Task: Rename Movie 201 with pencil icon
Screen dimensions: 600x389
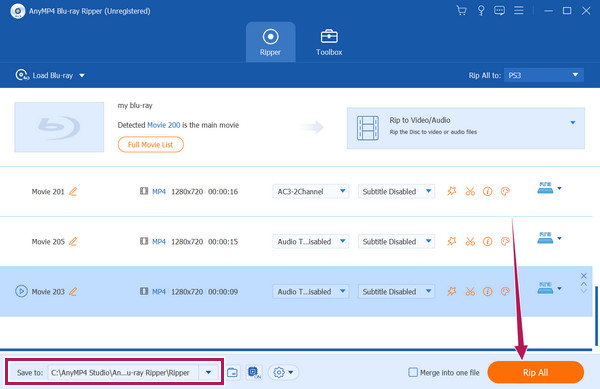Action: [73, 191]
